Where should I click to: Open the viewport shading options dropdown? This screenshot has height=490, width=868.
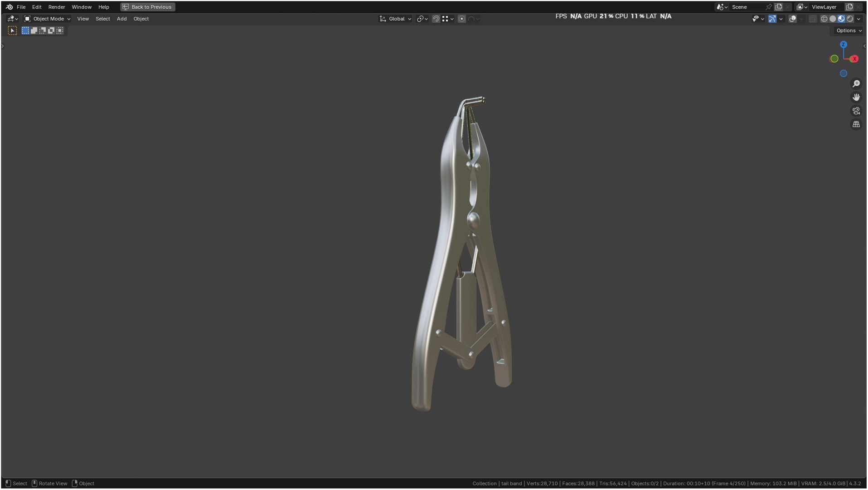click(858, 19)
